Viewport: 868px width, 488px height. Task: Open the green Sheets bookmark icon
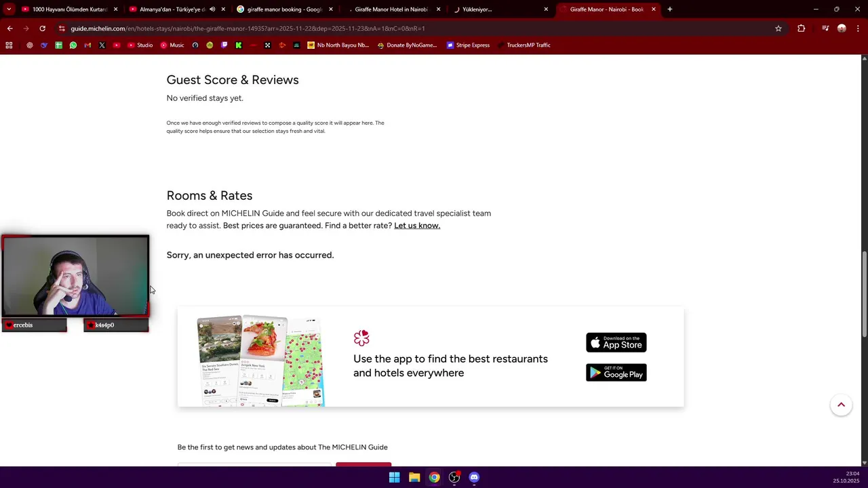(x=58, y=45)
